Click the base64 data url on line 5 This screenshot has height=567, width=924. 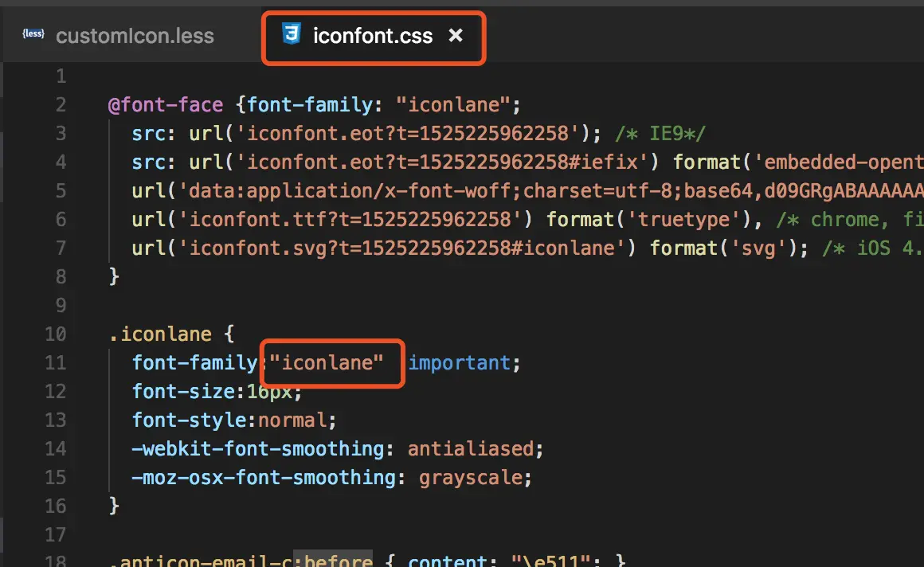551,190
